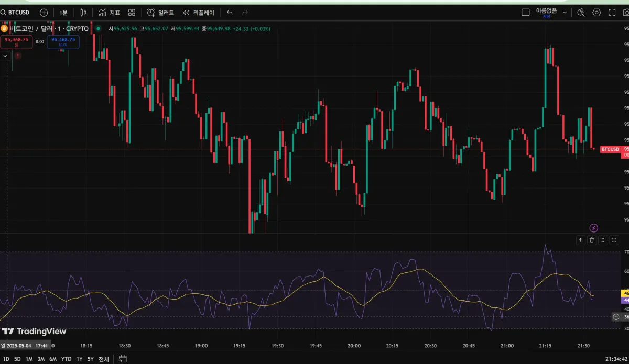Start bar replay with 리플레이
This screenshot has height=364, width=629.
click(198, 12)
